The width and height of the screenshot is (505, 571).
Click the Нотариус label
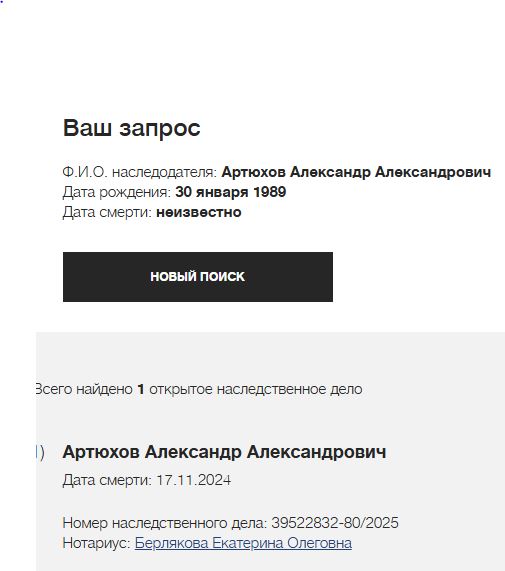[96, 543]
